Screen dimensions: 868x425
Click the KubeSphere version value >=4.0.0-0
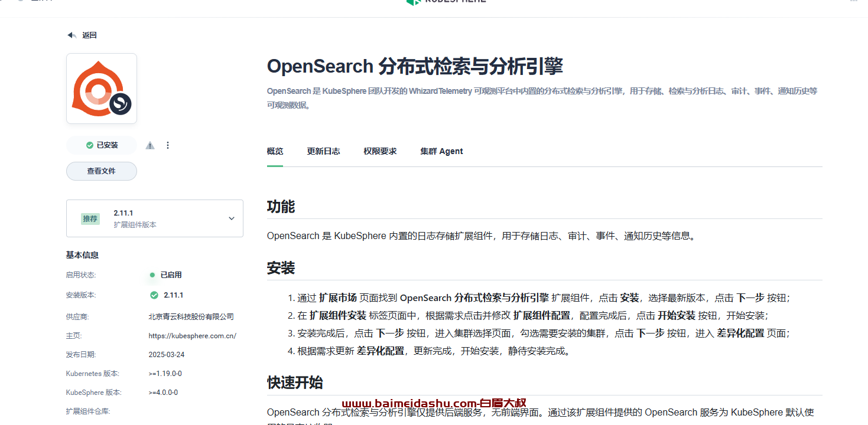point(163,393)
